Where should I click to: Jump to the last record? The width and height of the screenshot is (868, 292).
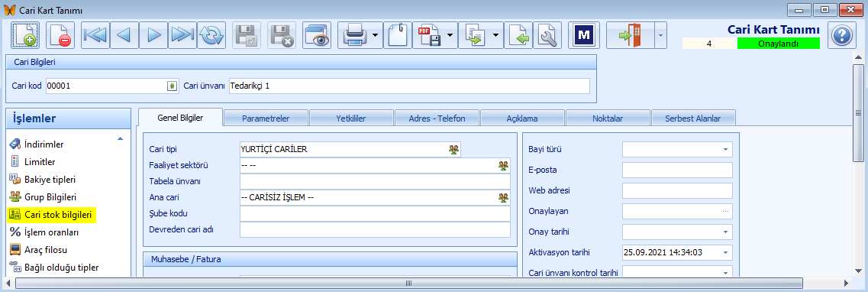click(182, 35)
